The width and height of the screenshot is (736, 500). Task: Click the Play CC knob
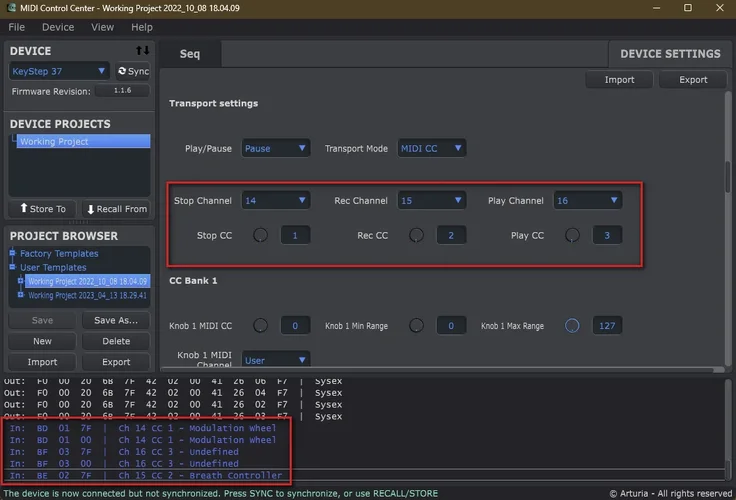coord(572,235)
